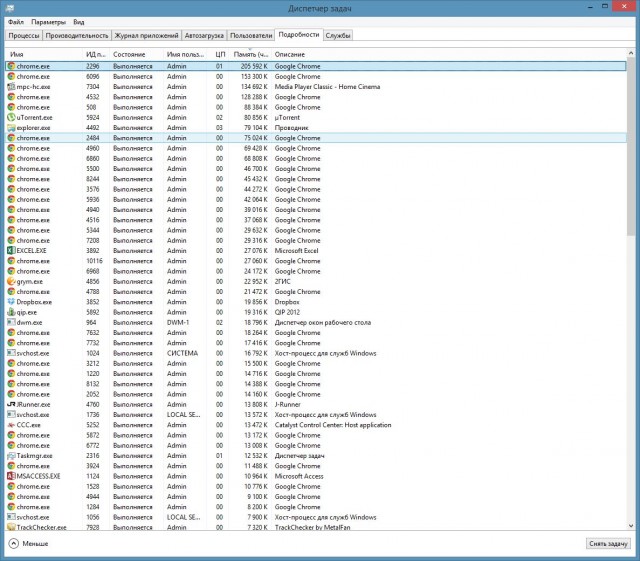The height and width of the screenshot is (561, 640).
Task: Click the Task Manager title bar icon
Action: [x=9, y=8]
